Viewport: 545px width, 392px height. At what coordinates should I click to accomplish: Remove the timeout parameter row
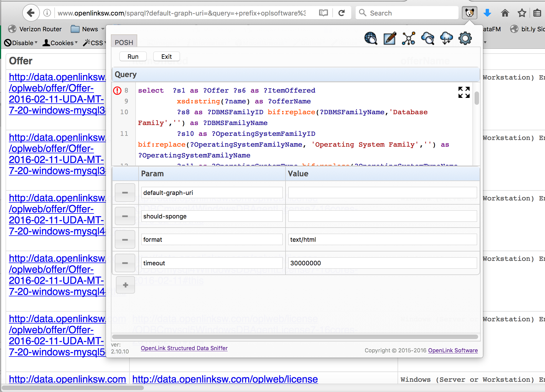(x=125, y=263)
